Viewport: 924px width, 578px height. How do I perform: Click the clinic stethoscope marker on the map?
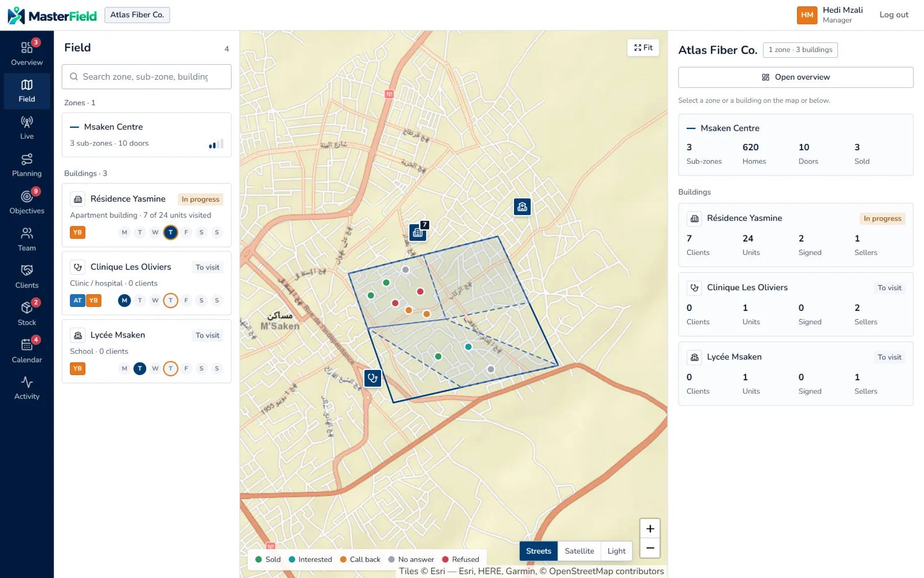[x=373, y=378]
